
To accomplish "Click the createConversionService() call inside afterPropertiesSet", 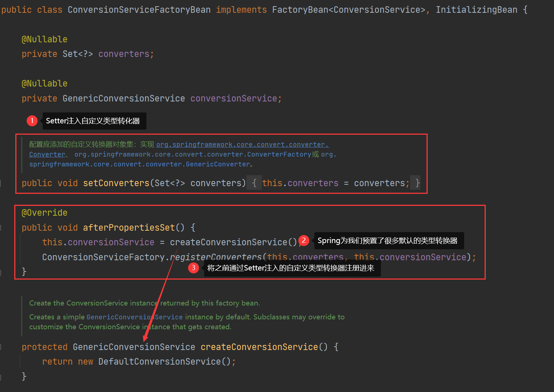I will tap(233, 242).
